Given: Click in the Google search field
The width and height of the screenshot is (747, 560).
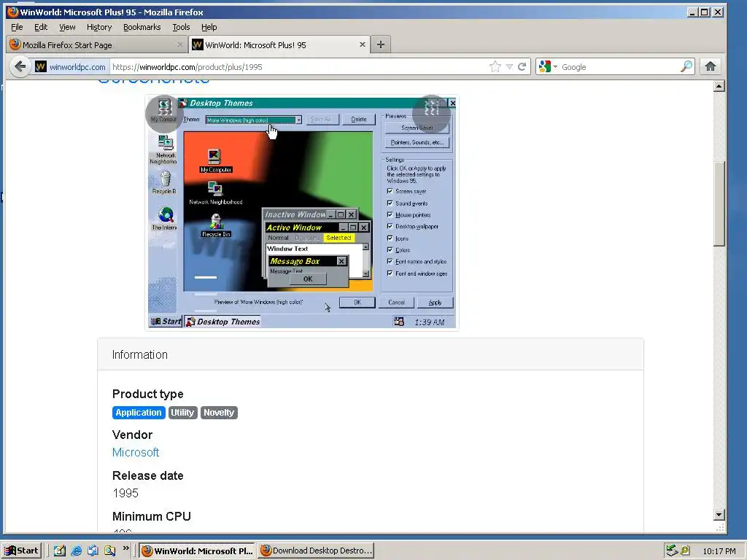Looking at the screenshot, I should (619, 66).
